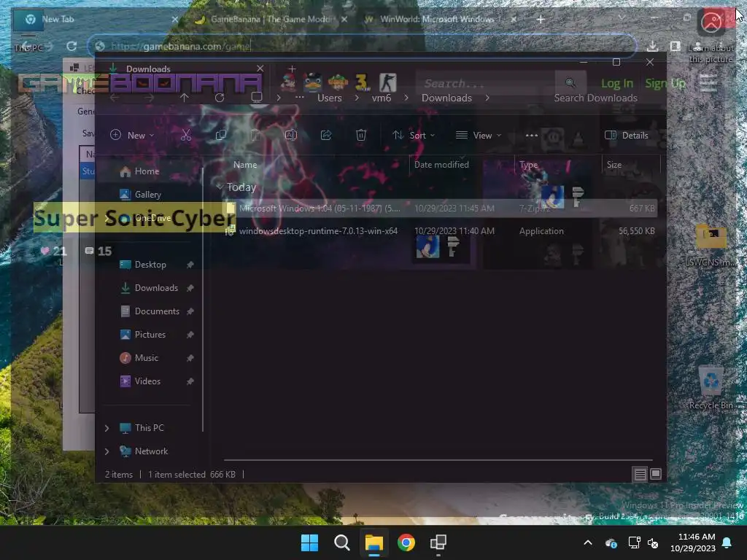Image resolution: width=747 pixels, height=560 pixels.
Task: Open Gallery in navigation pane
Action: pyautogui.click(x=147, y=195)
